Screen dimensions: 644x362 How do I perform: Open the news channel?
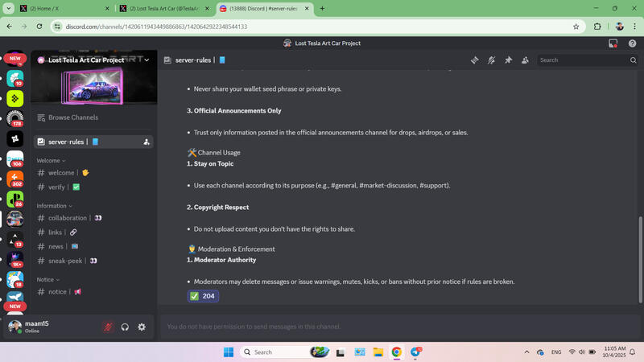tap(93, 246)
